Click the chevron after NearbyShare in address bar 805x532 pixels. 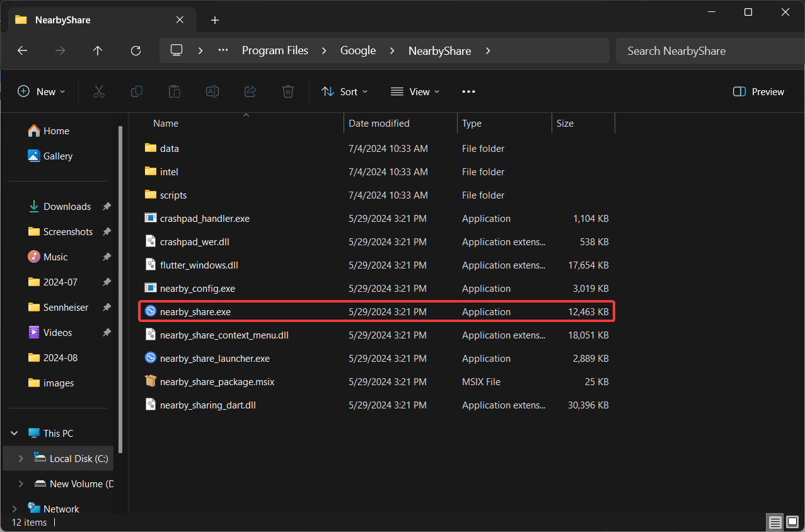pos(488,51)
